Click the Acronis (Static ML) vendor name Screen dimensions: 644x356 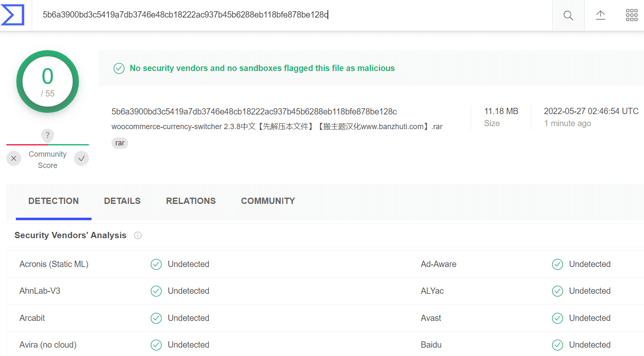pos(54,264)
